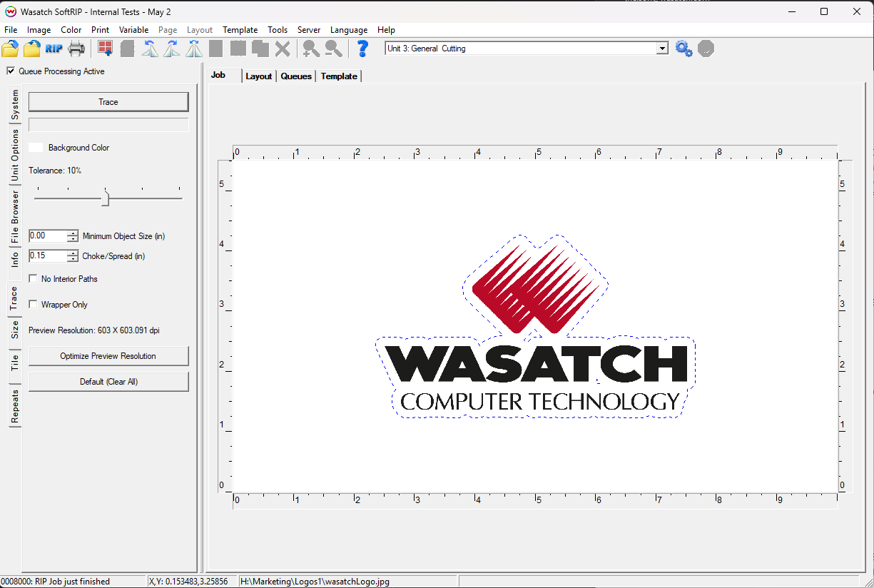
Task: Toggle Queue Processing Active checkbox
Action: point(11,71)
